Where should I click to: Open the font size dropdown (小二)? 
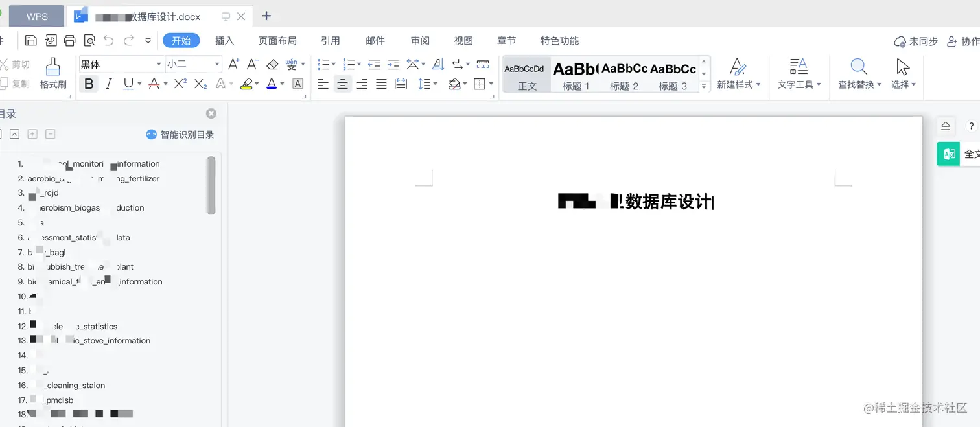[x=217, y=64]
